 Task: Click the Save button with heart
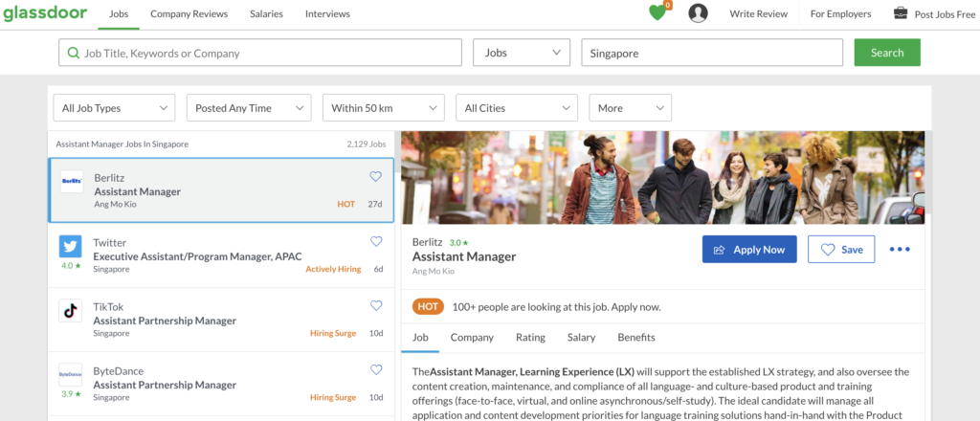point(841,249)
